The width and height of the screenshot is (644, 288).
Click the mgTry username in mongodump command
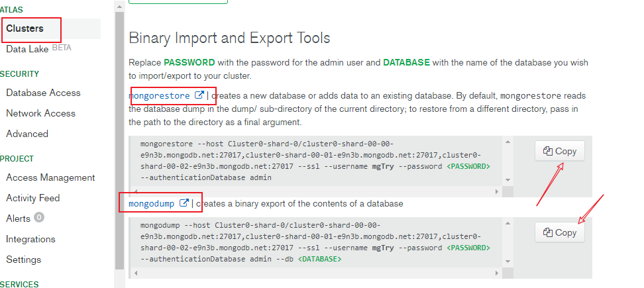tap(383, 248)
